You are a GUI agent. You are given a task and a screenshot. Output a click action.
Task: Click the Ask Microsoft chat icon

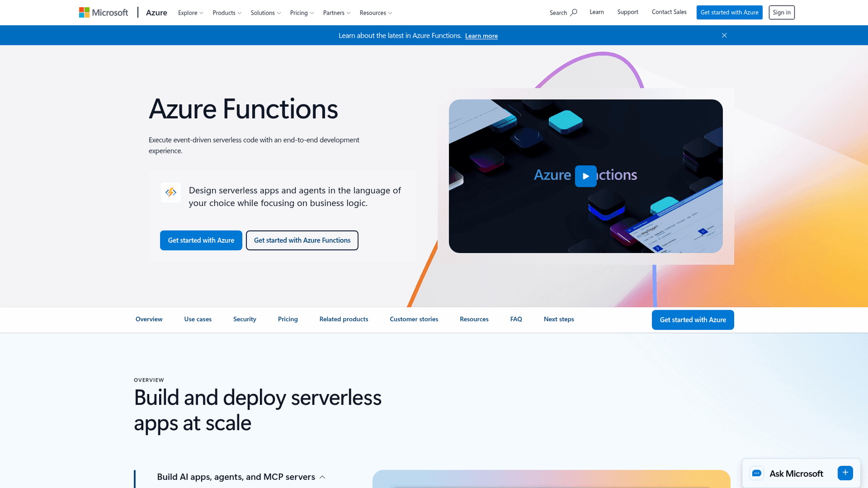757,474
